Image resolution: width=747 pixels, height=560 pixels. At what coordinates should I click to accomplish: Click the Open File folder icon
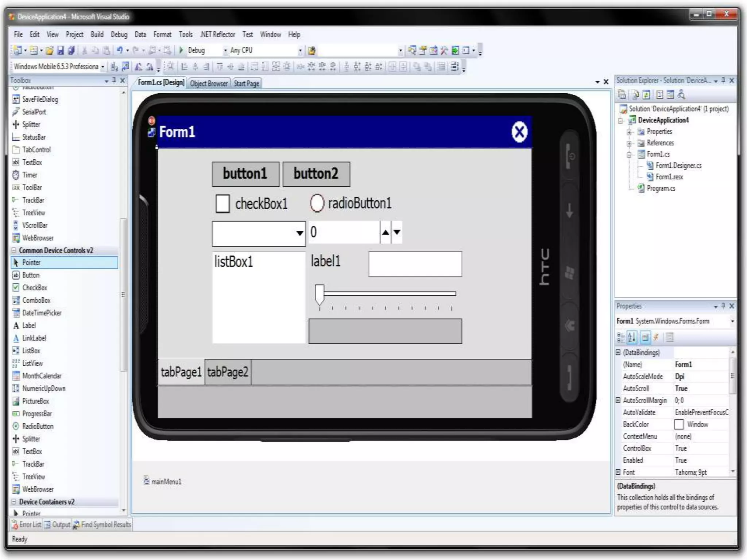pyautogui.click(x=50, y=50)
